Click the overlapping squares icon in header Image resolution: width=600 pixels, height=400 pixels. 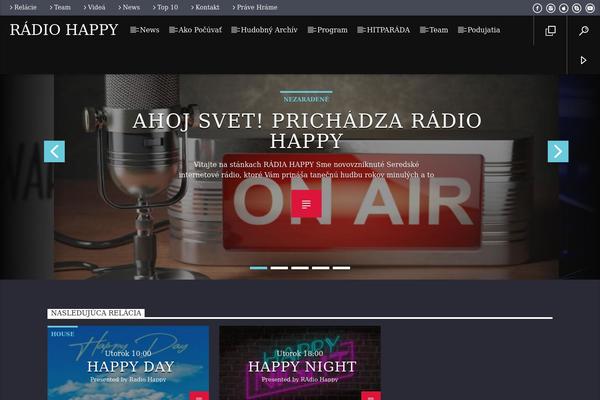tap(550, 31)
